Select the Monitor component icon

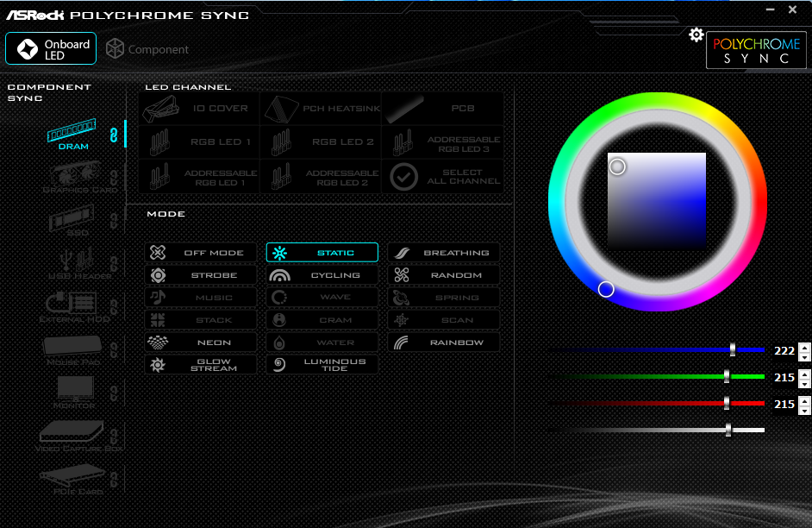coord(77,387)
